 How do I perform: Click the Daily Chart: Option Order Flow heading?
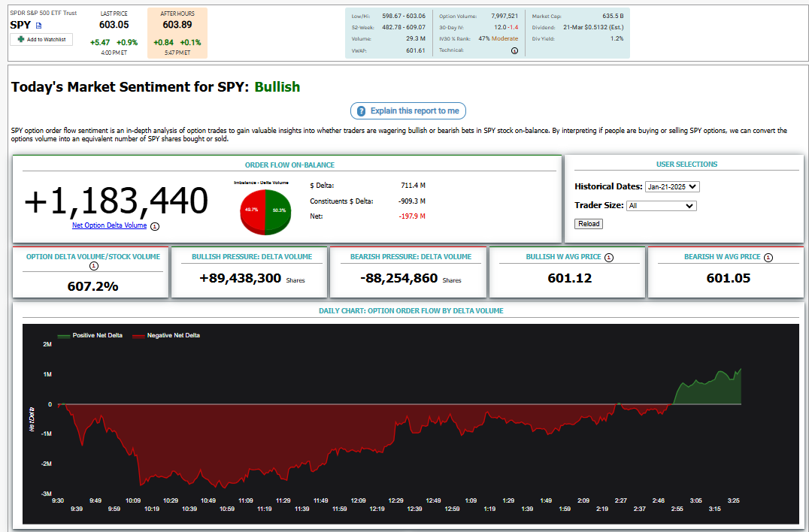(411, 311)
